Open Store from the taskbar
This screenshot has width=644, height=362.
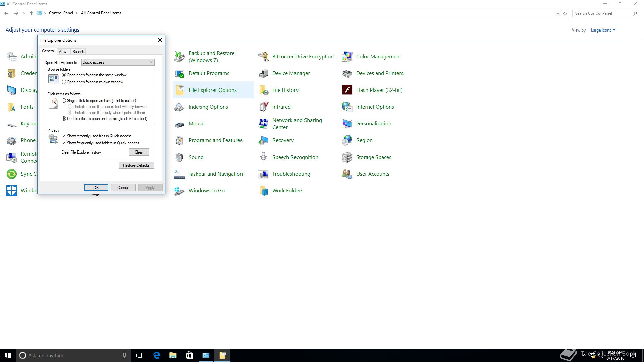pos(190,355)
